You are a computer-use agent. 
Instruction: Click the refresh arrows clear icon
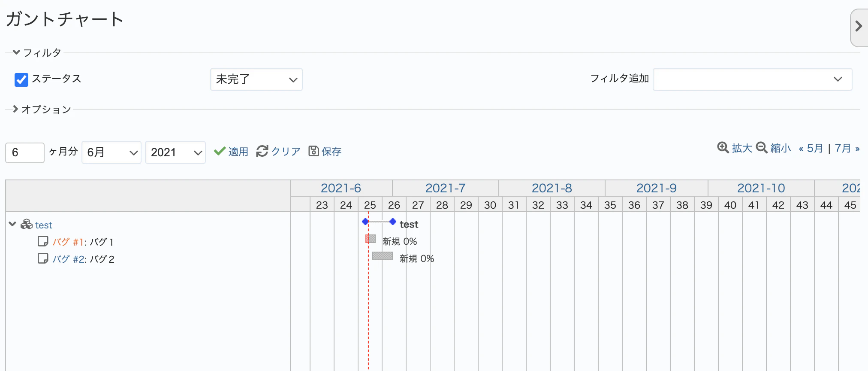[x=262, y=151]
